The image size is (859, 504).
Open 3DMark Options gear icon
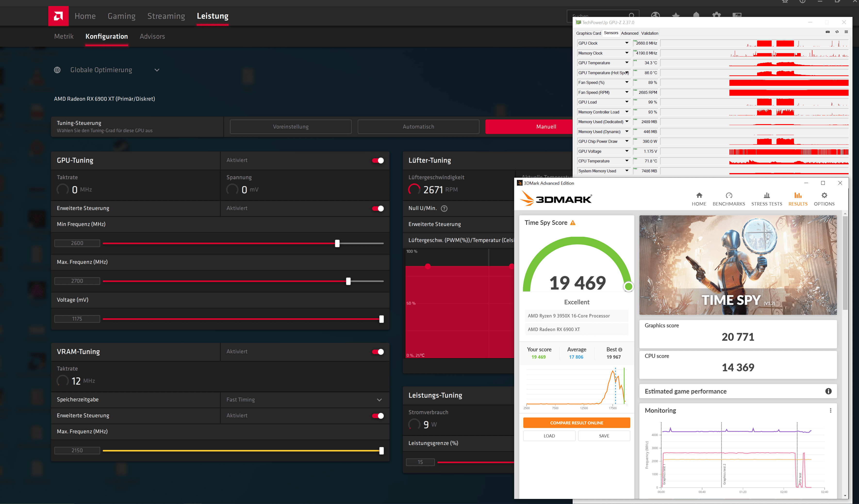[824, 195]
